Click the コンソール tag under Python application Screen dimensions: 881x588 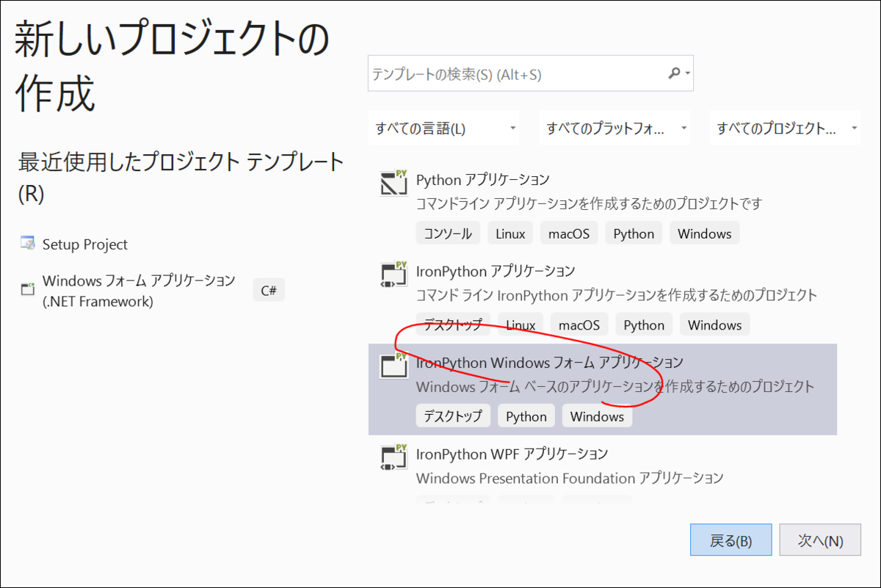click(448, 233)
